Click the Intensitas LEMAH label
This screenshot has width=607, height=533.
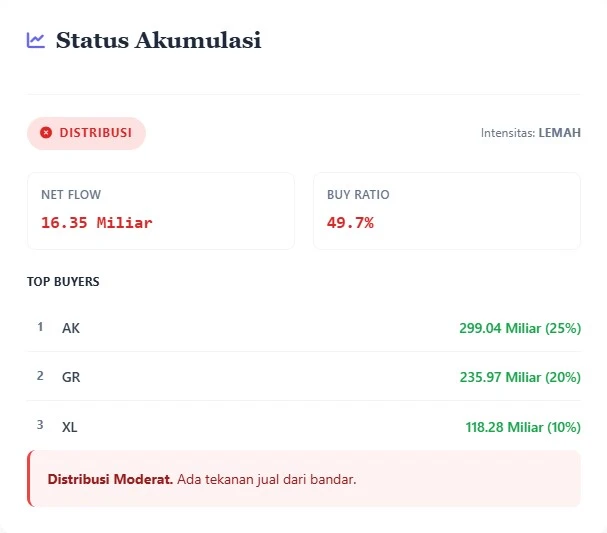tap(530, 133)
